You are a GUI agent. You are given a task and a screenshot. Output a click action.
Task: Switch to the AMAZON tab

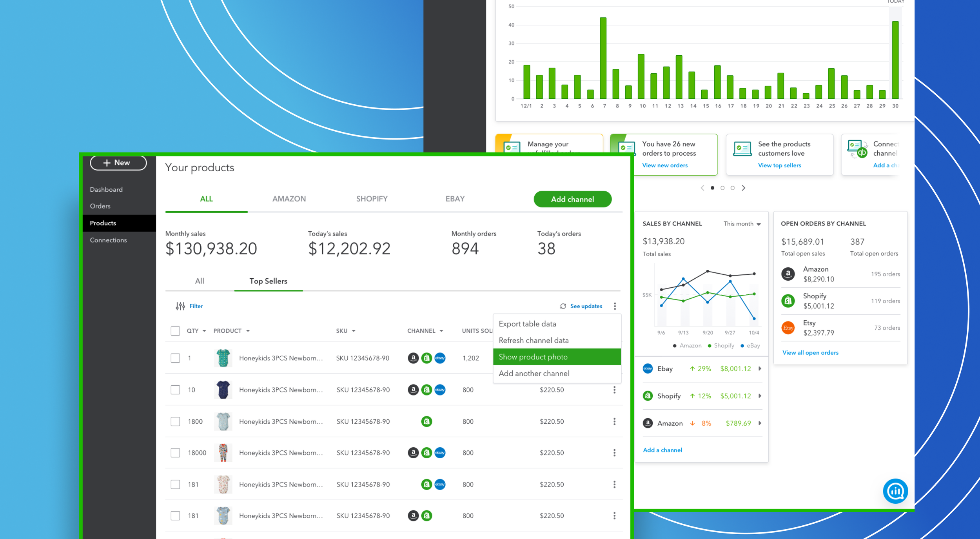289,199
